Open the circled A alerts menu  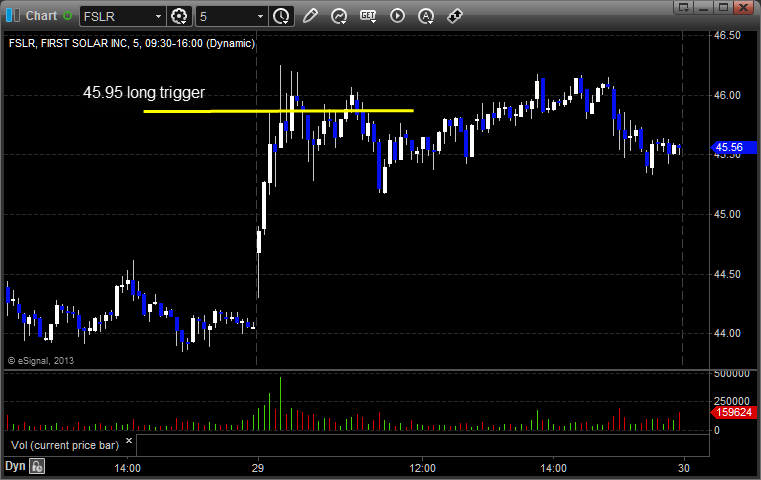coord(426,16)
